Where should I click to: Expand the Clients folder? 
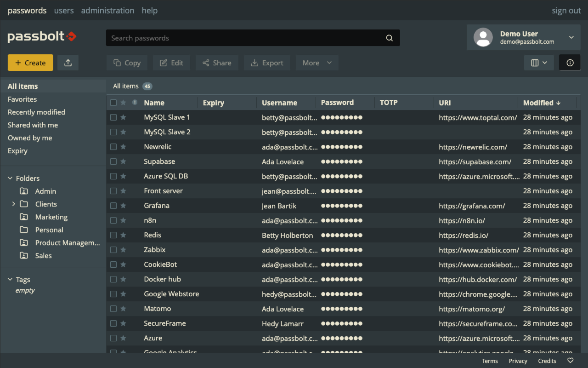click(12, 204)
